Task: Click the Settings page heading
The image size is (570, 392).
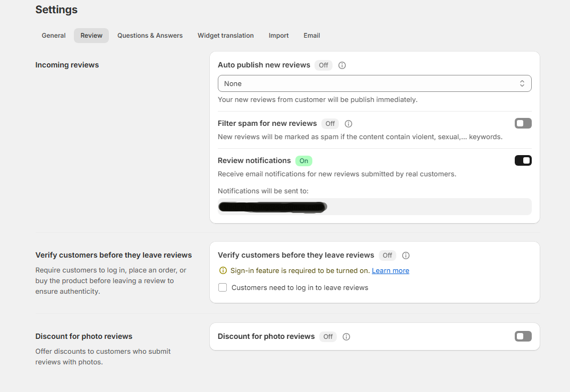Action: pos(56,10)
